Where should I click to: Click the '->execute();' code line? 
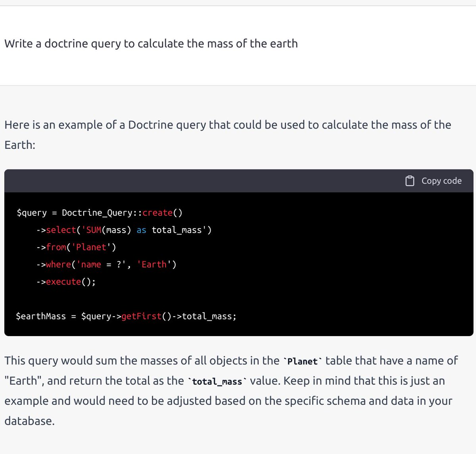[66, 282]
